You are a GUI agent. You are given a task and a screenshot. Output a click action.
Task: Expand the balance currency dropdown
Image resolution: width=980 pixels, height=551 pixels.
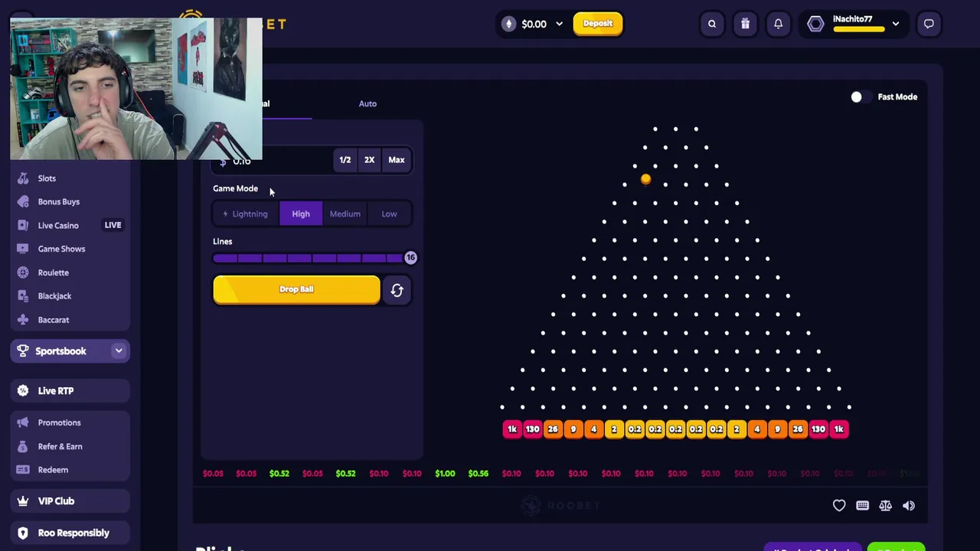point(559,24)
